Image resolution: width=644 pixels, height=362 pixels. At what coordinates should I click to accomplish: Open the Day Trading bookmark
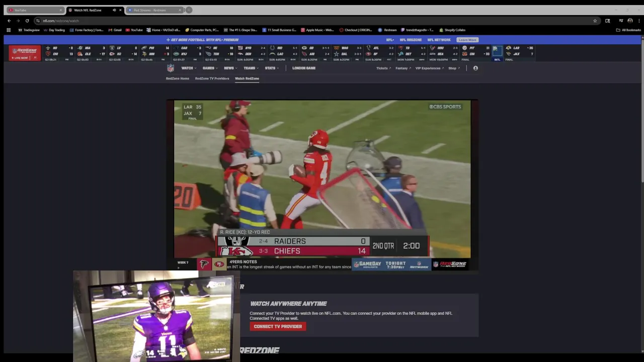click(x=54, y=30)
